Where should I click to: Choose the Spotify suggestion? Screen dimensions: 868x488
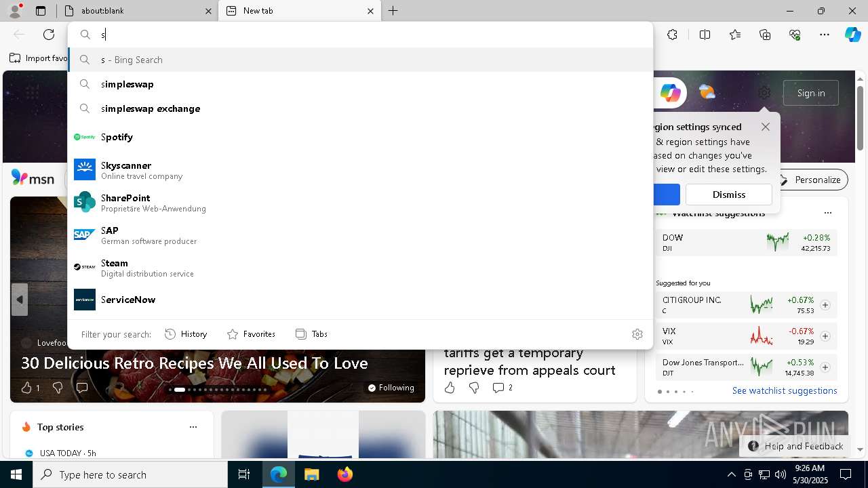(360, 137)
